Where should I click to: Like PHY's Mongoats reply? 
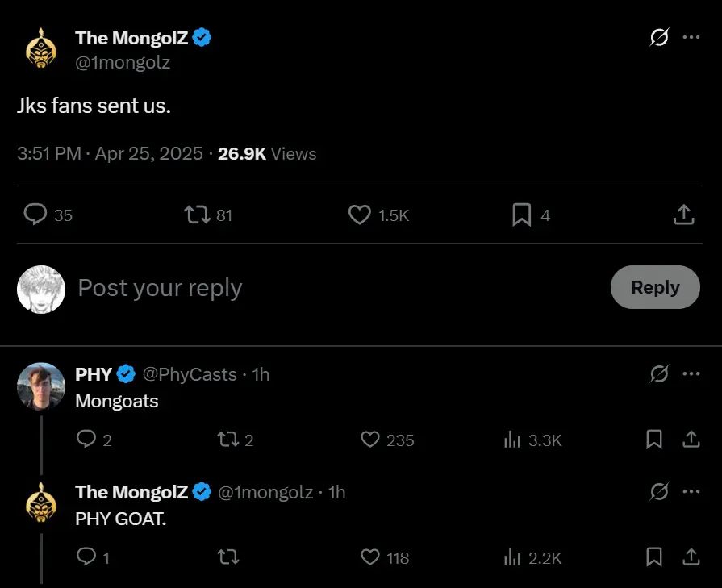[370, 440]
